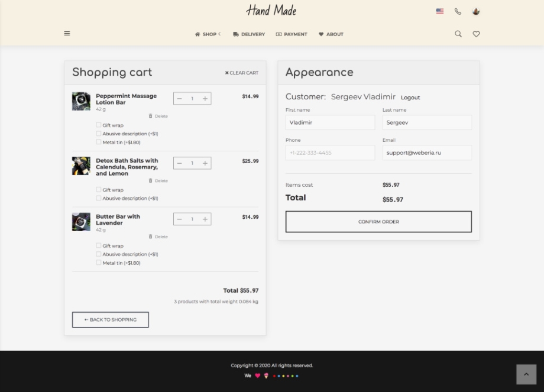The image size is (544, 392).
Task: Tick Abusive description for Detox Bath Salts
Action: pos(99,198)
